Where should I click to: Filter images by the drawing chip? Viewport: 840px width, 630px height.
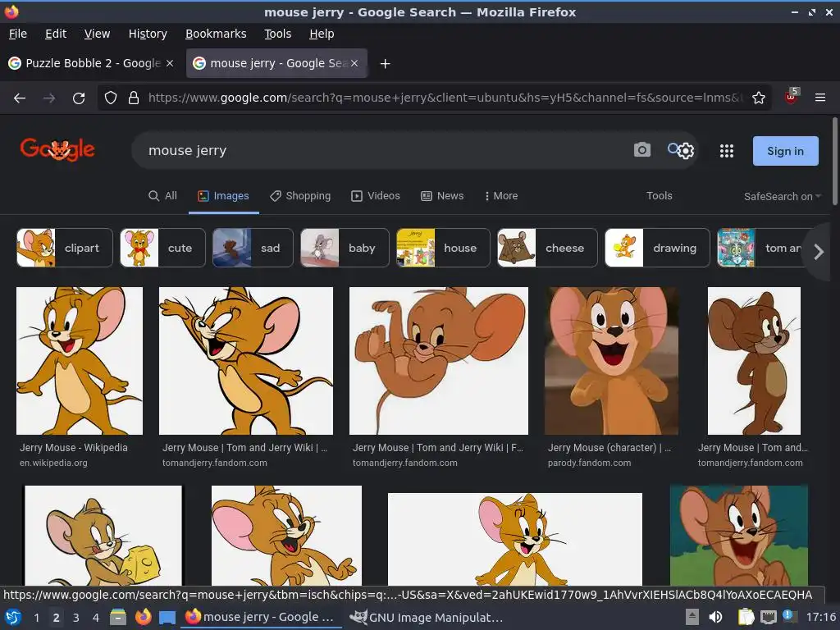(657, 248)
